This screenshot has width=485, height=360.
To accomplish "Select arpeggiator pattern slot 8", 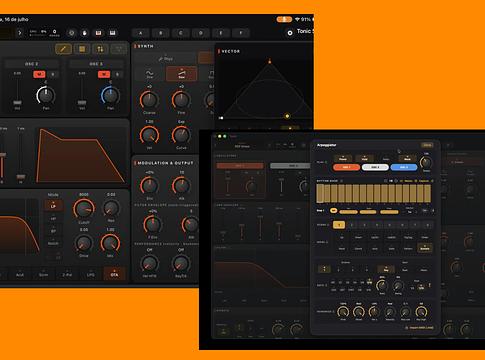I will pos(428,225).
